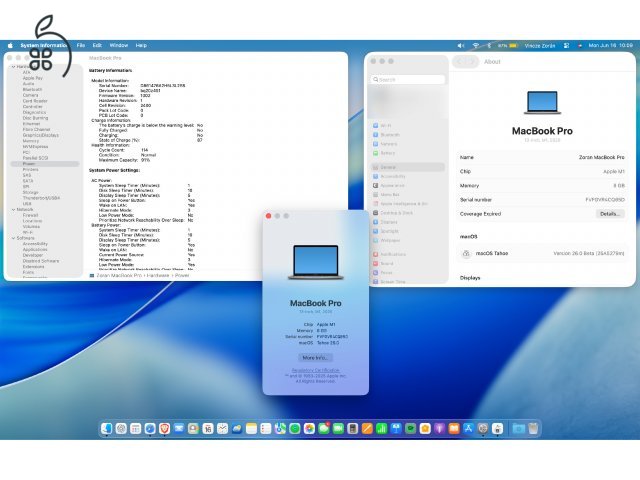Open the Apple menu

(10, 45)
